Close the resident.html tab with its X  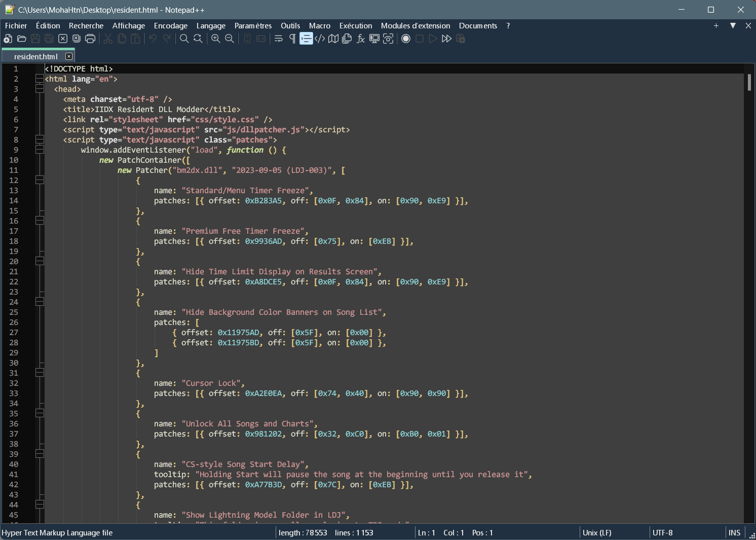coord(69,56)
